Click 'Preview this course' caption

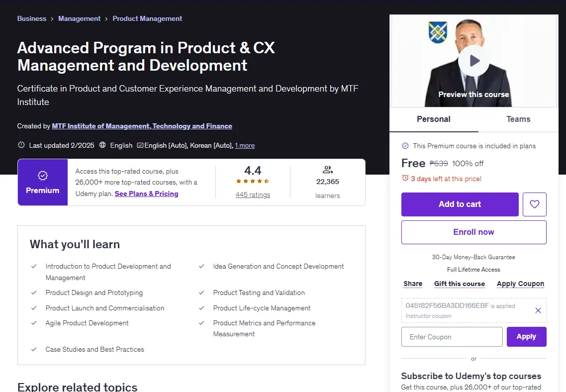click(473, 95)
